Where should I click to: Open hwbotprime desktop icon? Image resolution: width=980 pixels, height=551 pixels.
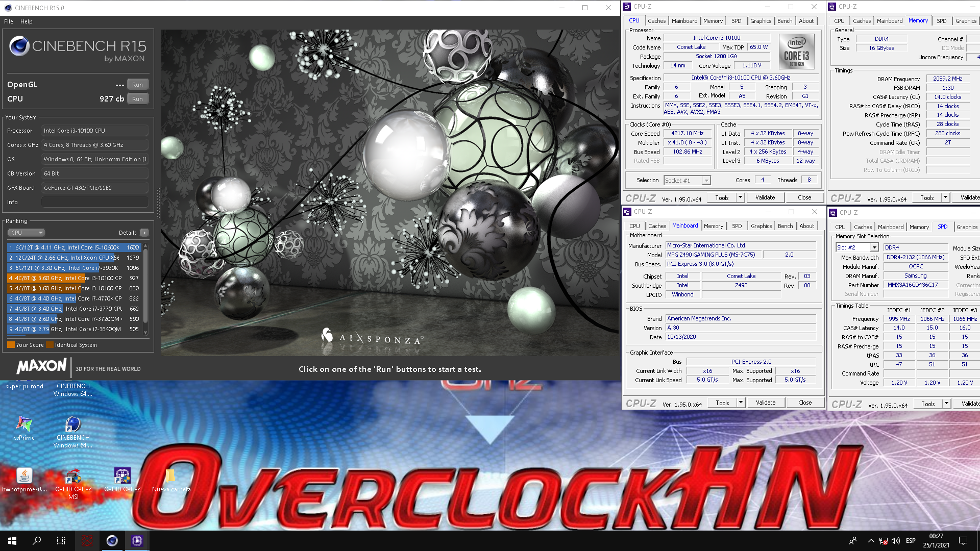coord(24,480)
